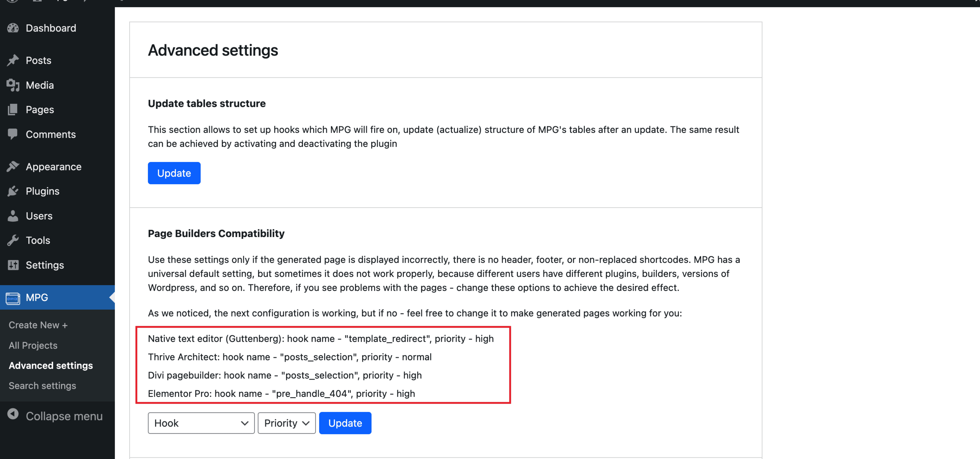Screen dimensions: 980x459
Task: Click the MPG plugin icon
Action: (13, 298)
